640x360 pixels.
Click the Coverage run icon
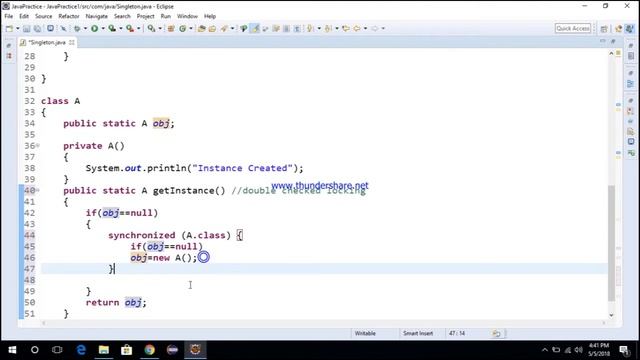(112, 28)
